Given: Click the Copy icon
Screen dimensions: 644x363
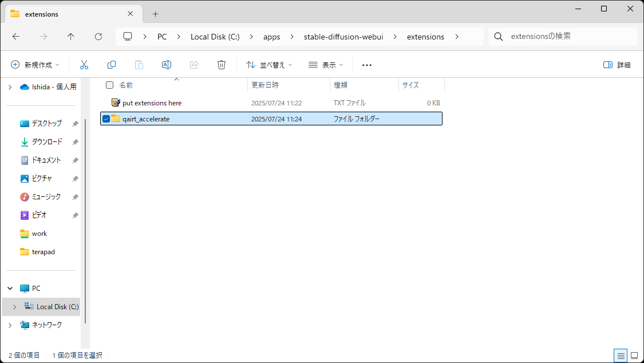Looking at the screenshot, I should point(112,65).
